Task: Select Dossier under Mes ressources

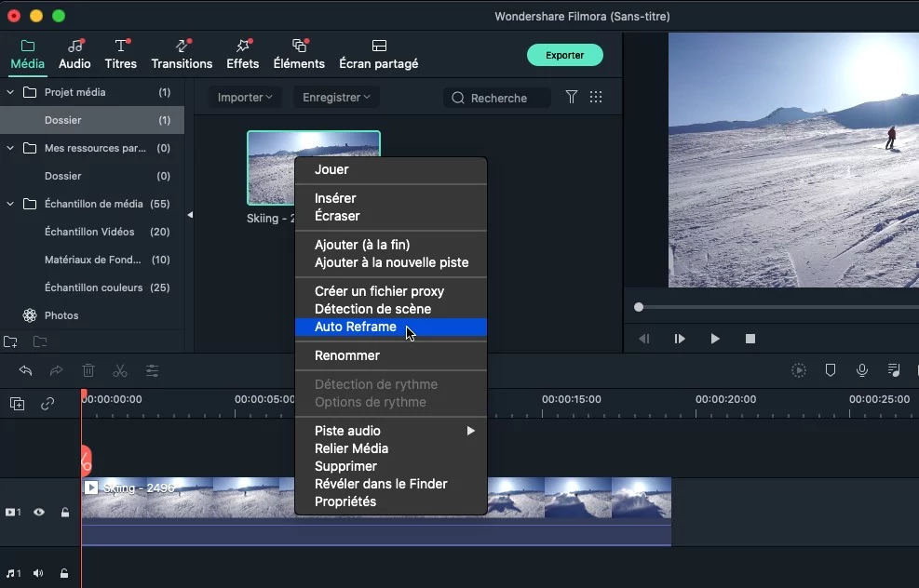Action: pyautogui.click(x=92, y=176)
